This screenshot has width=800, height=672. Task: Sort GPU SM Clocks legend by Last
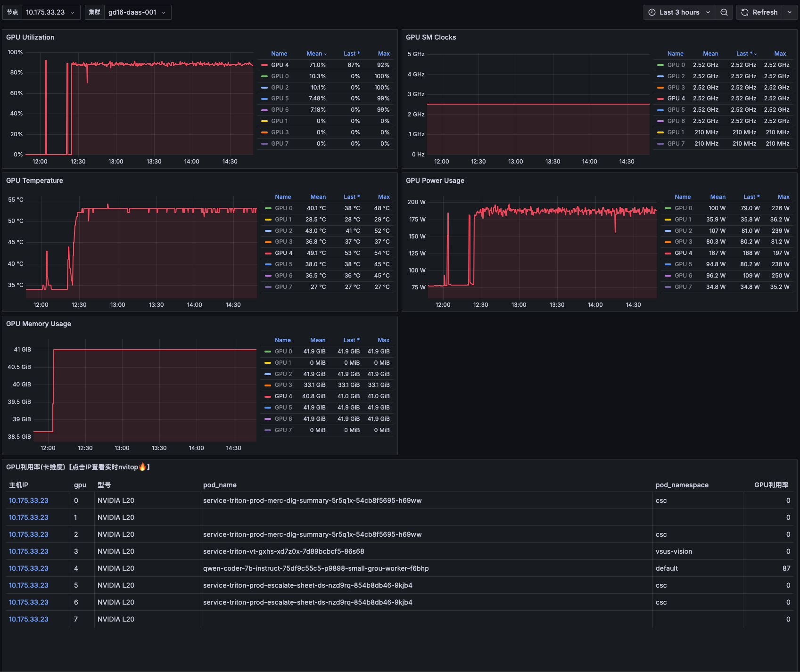pos(747,54)
